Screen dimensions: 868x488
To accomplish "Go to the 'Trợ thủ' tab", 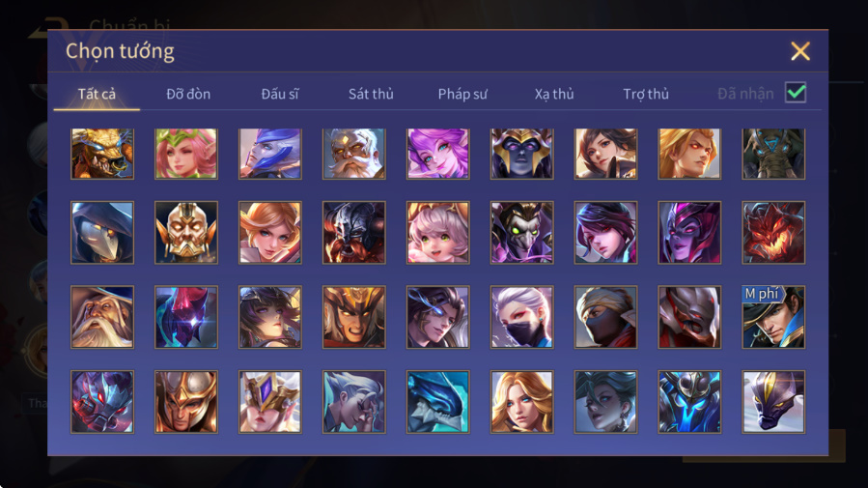I will pos(646,94).
